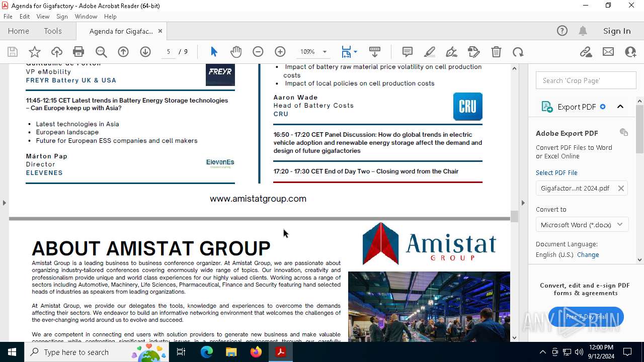Screen dimensions: 644x362
Task: Open File Explorer from taskbar
Action: click(x=231, y=352)
